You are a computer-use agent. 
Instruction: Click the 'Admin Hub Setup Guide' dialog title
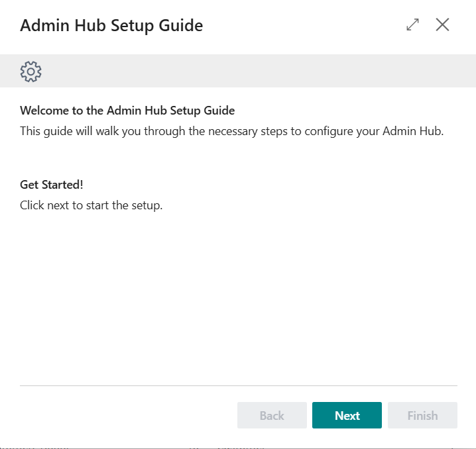(111, 25)
